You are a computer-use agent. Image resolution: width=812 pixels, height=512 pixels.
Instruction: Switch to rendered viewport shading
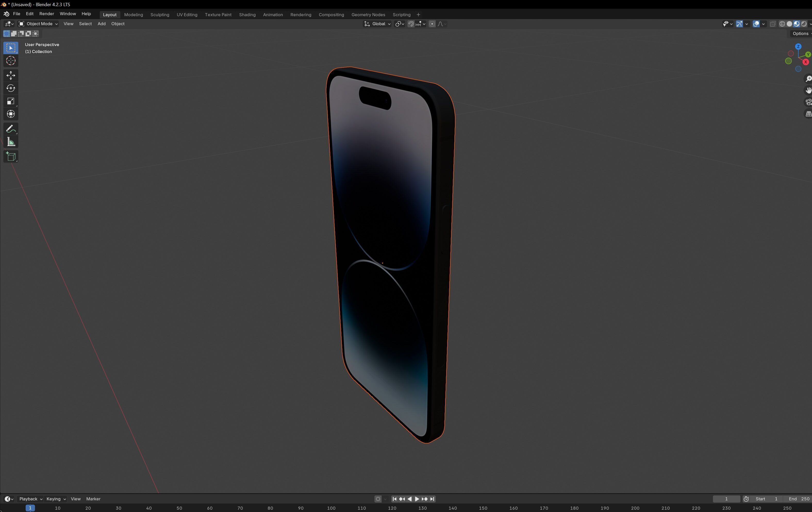point(804,24)
